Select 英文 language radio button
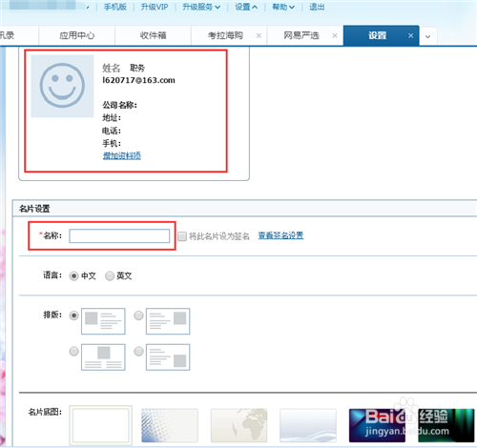477x448 pixels. (x=110, y=275)
